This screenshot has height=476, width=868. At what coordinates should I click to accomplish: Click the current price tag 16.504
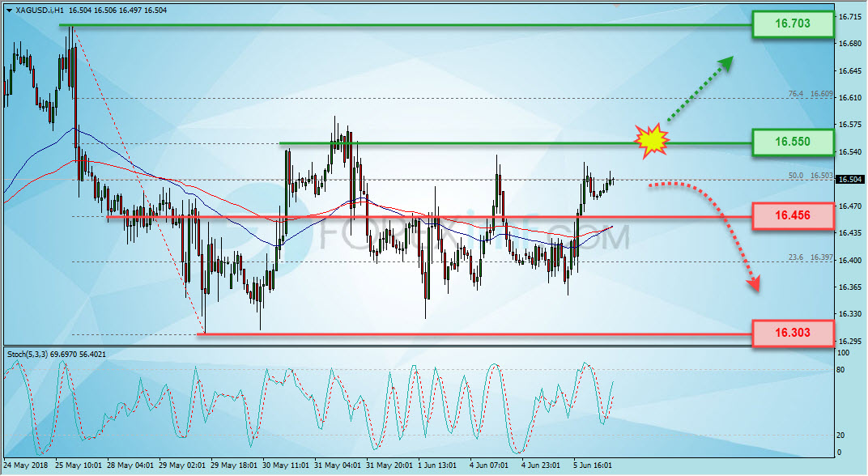click(849, 180)
